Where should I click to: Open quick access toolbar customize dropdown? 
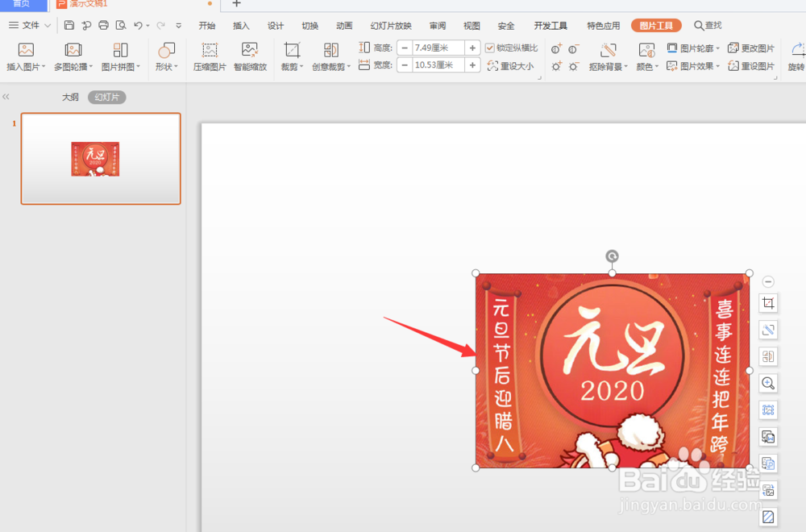click(178, 25)
